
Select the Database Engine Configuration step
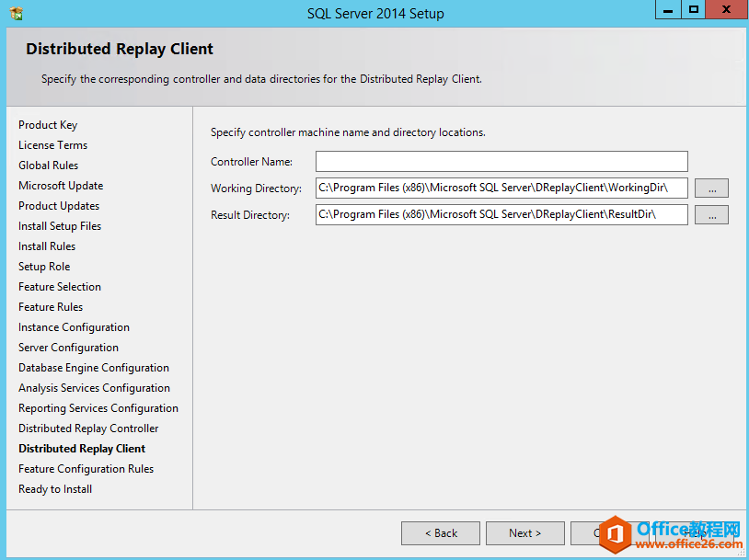(94, 368)
